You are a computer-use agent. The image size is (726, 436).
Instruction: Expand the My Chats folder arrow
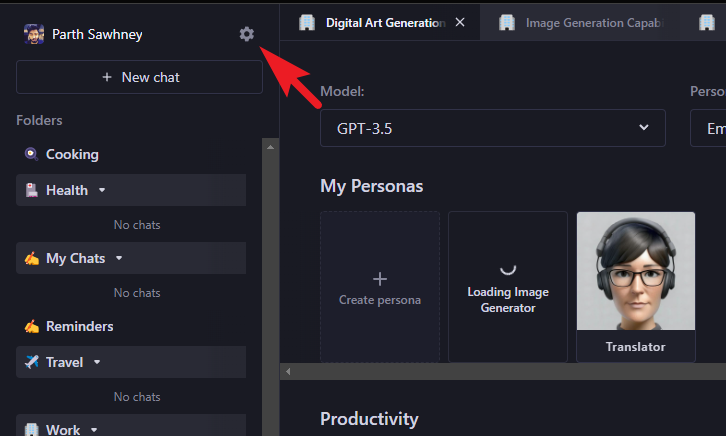click(119, 258)
